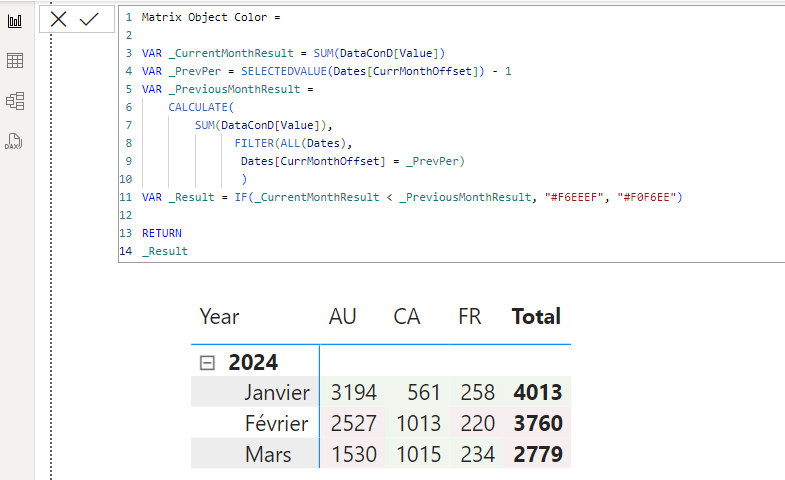Image resolution: width=785 pixels, height=480 pixels.
Task: Switch to the Table view icon
Action: (x=15, y=61)
